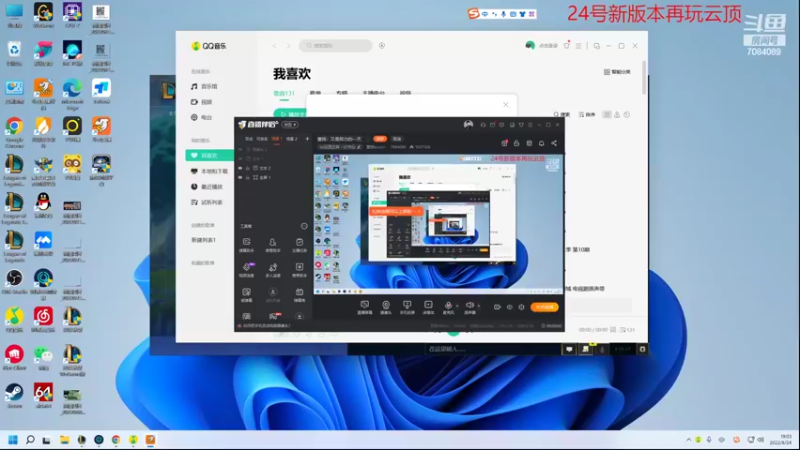This screenshot has height=450, width=800.
Task: Toggle speaker icon in streaming toolbar
Action: [x=469, y=306]
